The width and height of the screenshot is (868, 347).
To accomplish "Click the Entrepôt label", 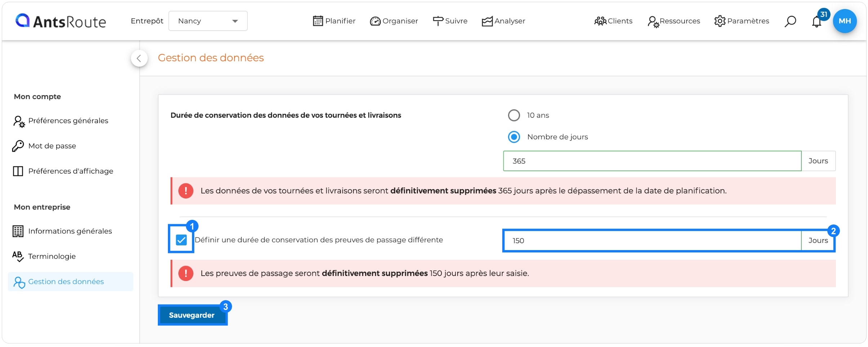I will coord(147,21).
